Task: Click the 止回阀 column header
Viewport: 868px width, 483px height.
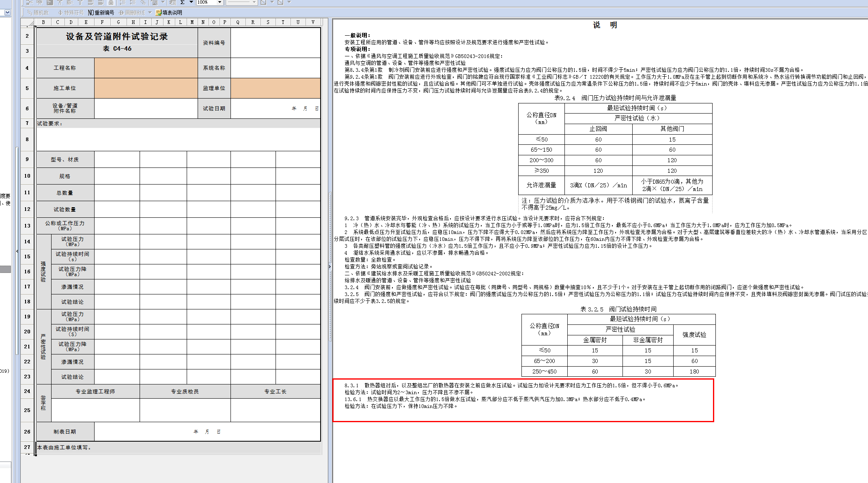Action: [x=598, y=129]
